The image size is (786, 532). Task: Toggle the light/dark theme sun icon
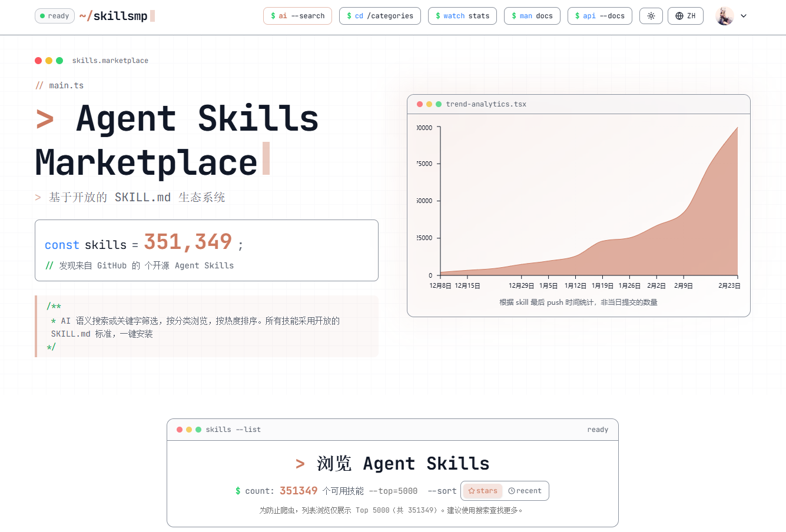click(x=651, y=16)
